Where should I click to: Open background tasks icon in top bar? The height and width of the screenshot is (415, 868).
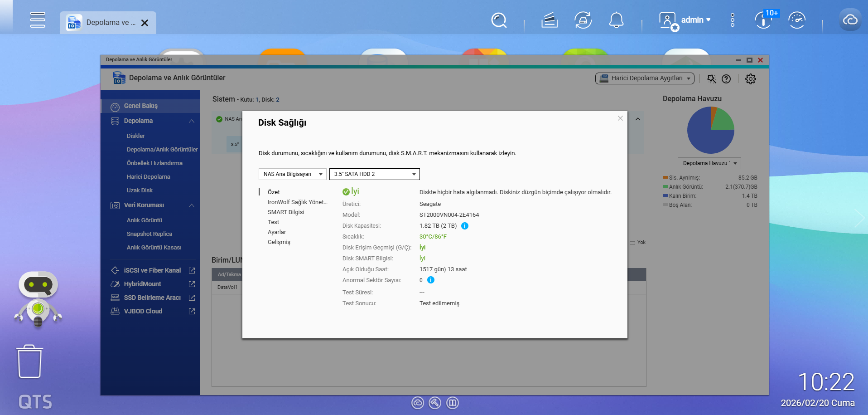point(550,20)
